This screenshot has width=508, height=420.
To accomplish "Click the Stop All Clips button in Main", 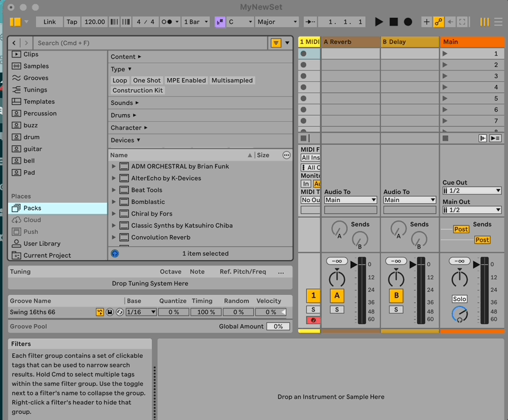I will (x=446, y=138).
